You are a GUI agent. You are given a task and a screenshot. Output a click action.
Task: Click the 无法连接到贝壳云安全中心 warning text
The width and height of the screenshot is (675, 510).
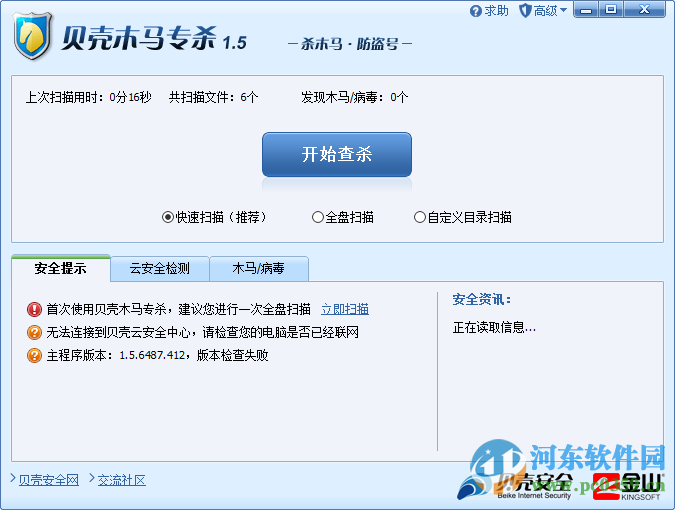[202, 332]
